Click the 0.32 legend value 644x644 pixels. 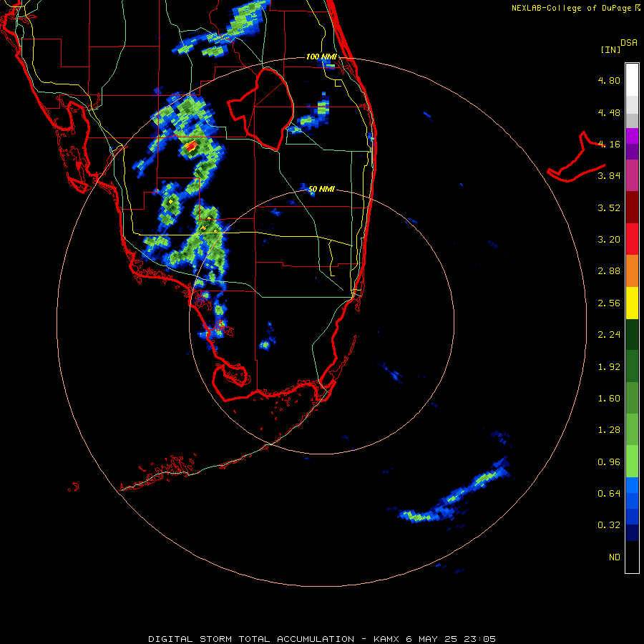(x=609, y=525)
